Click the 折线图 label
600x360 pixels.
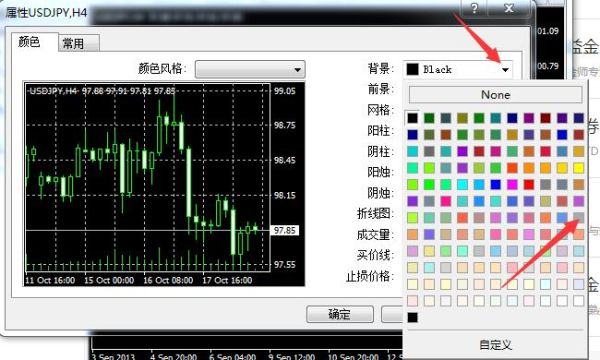click(375, 213)
